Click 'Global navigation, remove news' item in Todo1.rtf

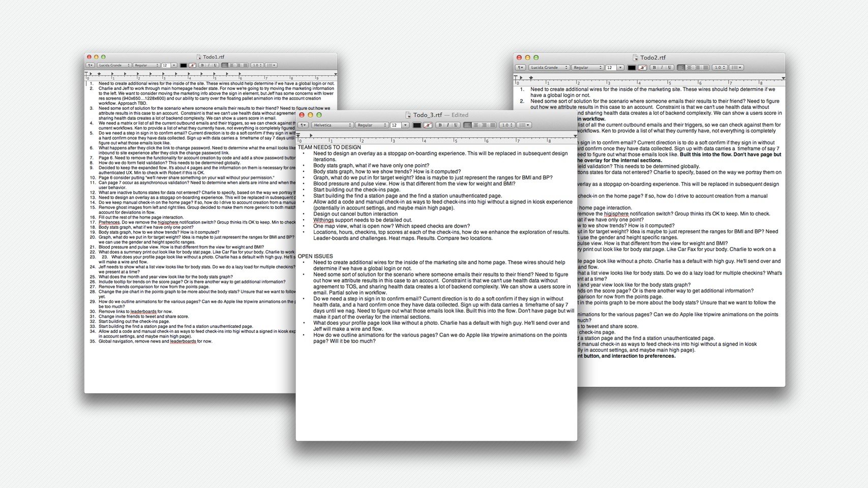tap(156, 342)
